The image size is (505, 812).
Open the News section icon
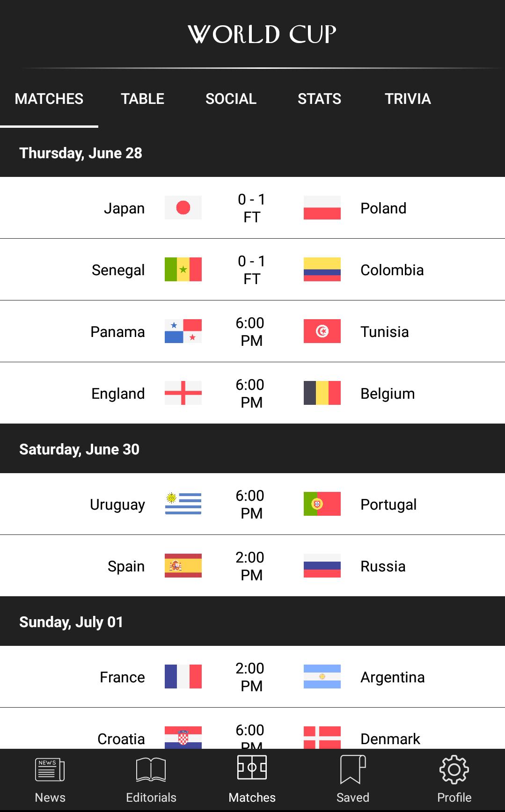pos(50,770)
